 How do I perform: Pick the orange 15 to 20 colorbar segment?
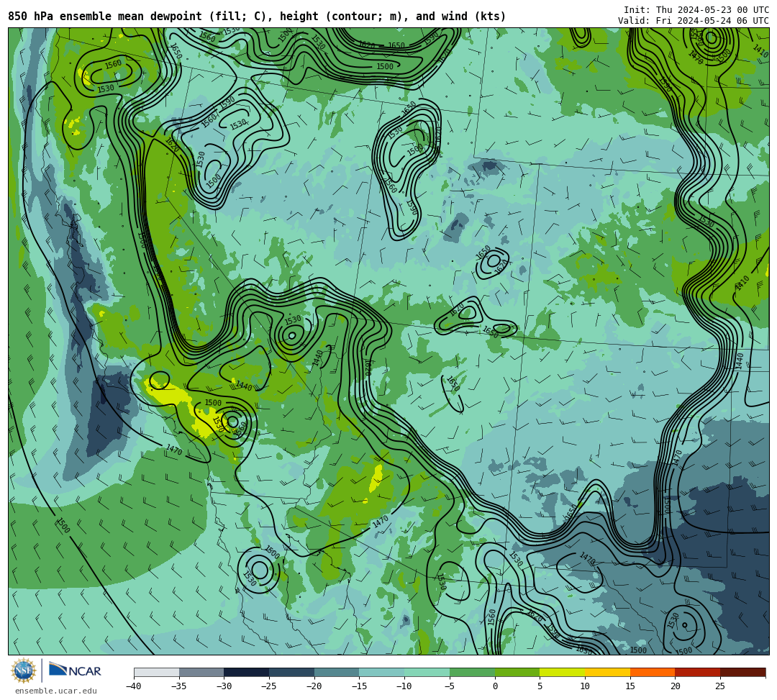coord(653,672)
